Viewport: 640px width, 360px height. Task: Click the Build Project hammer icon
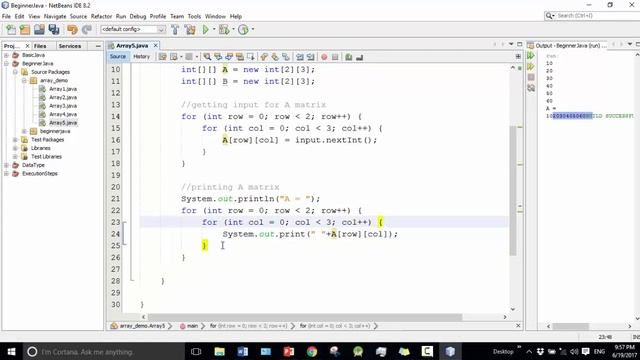[x=175, y=29]
